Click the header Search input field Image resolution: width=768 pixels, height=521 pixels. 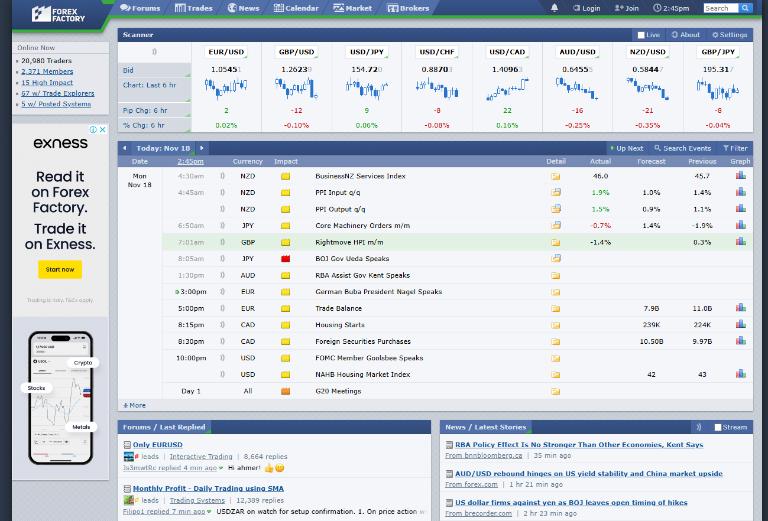(719, 8)
